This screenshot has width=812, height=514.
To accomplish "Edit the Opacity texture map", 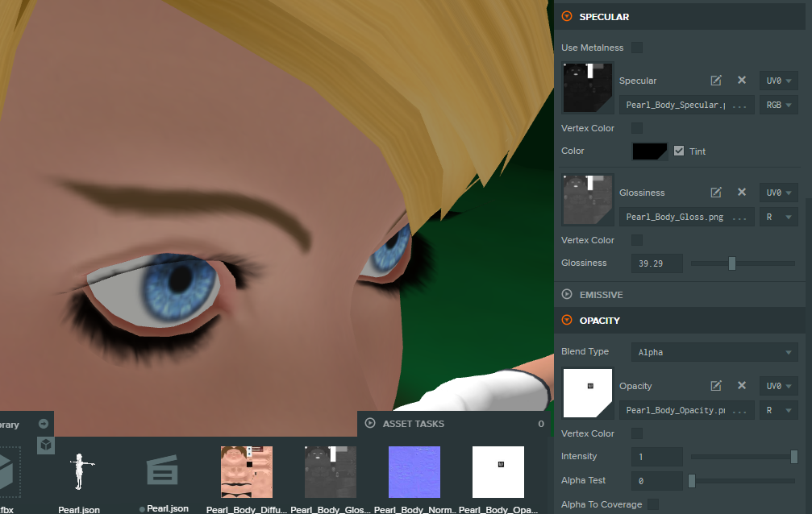I will 716,386.
